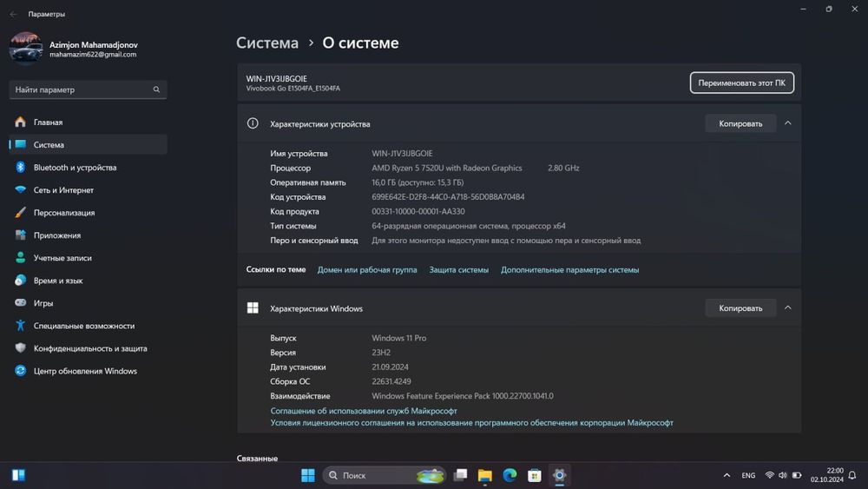Click the battery tray icon
Screen dimensions: 868x489
coord(797,475)
